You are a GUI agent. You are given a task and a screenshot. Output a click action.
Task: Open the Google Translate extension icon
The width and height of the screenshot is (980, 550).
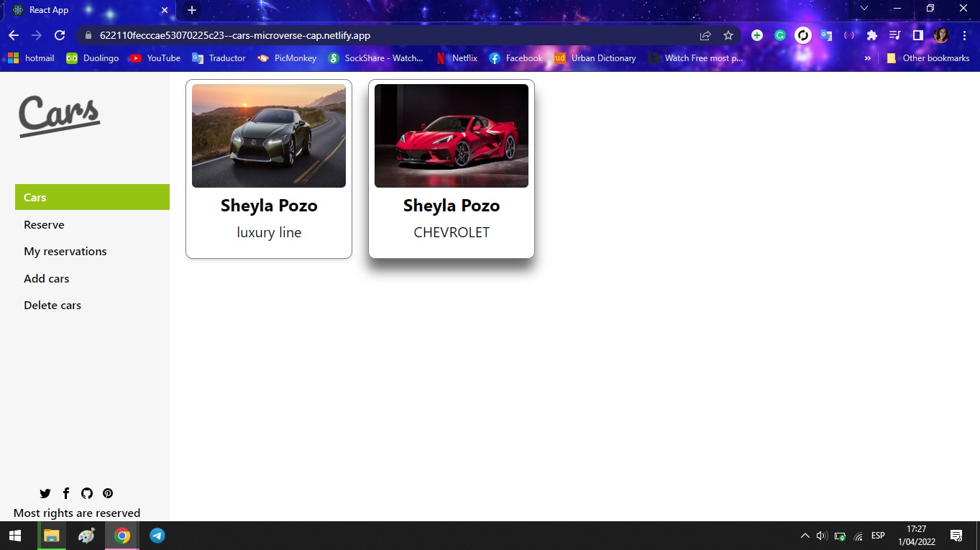point(826,35)
